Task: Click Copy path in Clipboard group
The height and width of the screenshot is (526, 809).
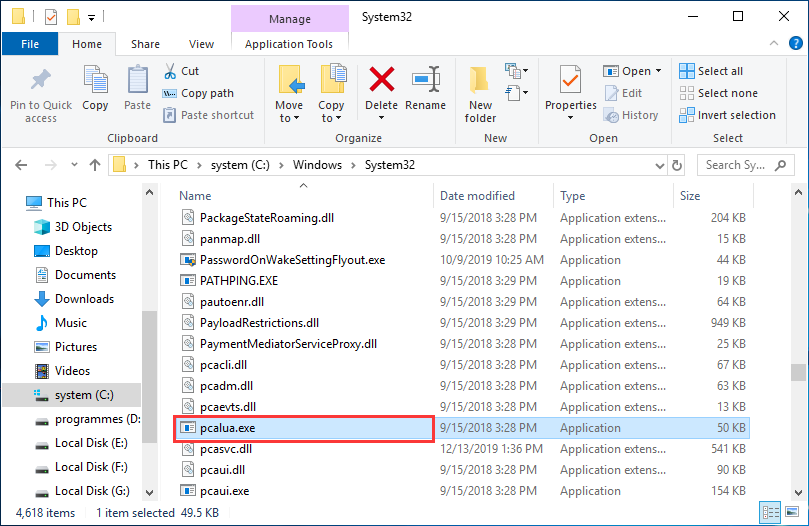Action: pyautogui.click(x=199, y=93)
